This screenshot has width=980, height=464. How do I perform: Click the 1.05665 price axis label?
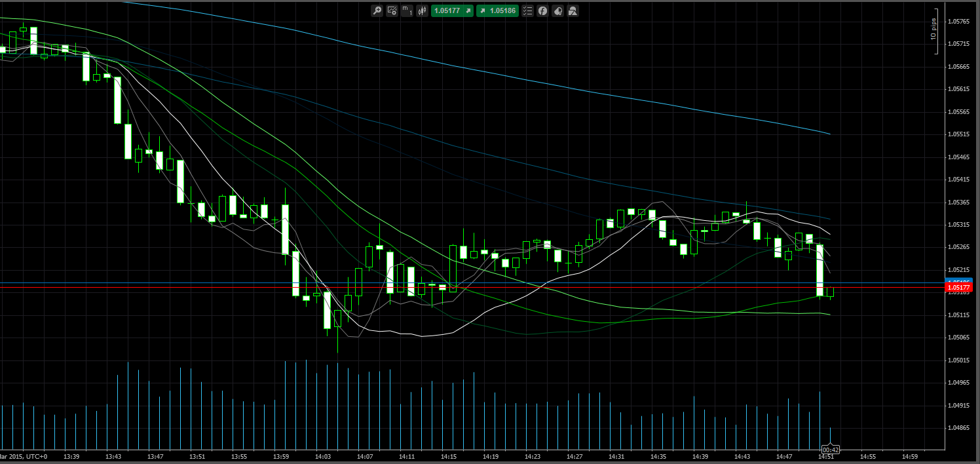pos(958,67)
